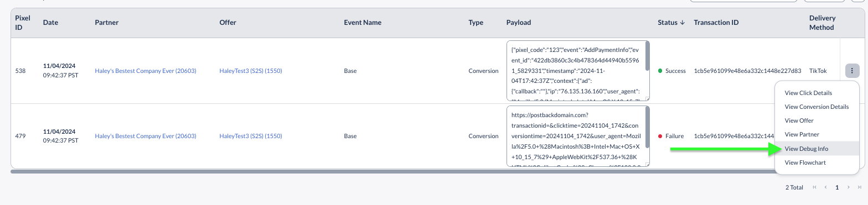The image size is (868, 205).
Task: Click the date cell of row 479
Action: coord(60,136)
